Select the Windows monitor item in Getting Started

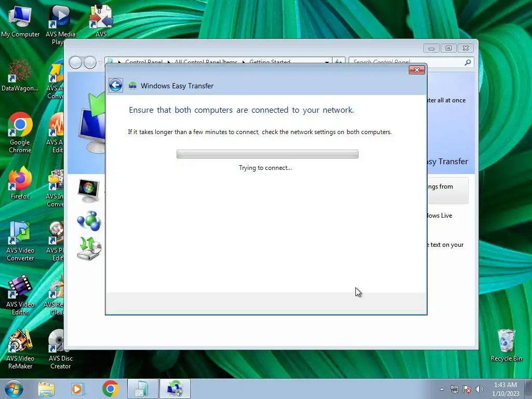point(88,191)
